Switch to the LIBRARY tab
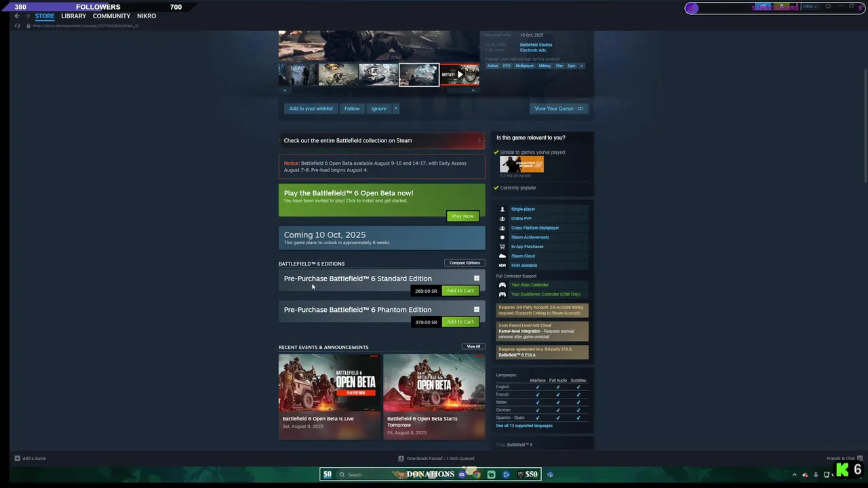 point(73,16)
